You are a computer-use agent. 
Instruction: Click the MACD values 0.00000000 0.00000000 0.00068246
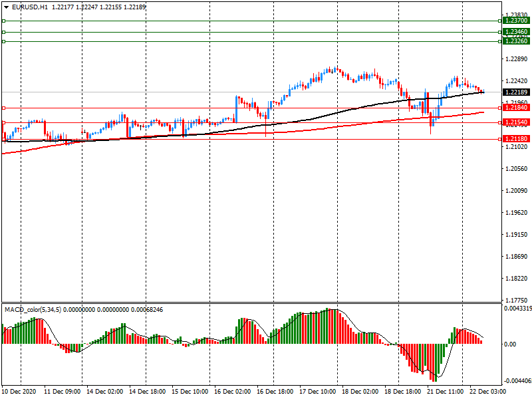click(x=113, y=310)
